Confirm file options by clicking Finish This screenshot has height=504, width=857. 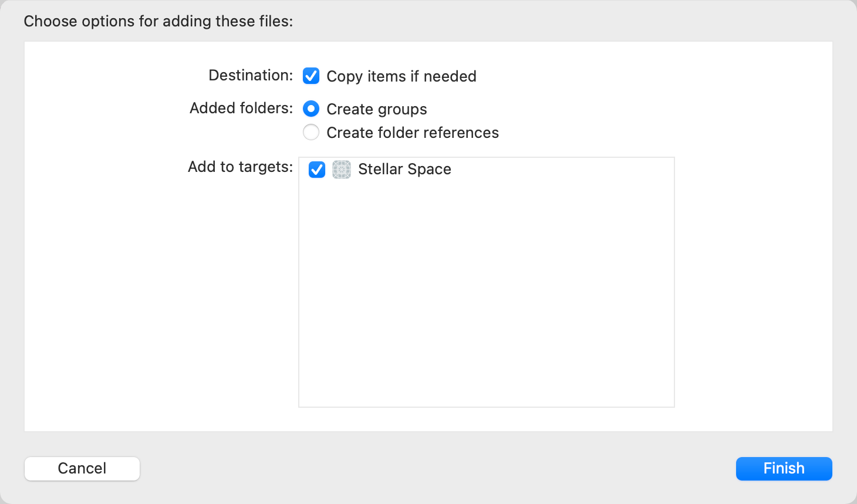[x=784, y=468]
